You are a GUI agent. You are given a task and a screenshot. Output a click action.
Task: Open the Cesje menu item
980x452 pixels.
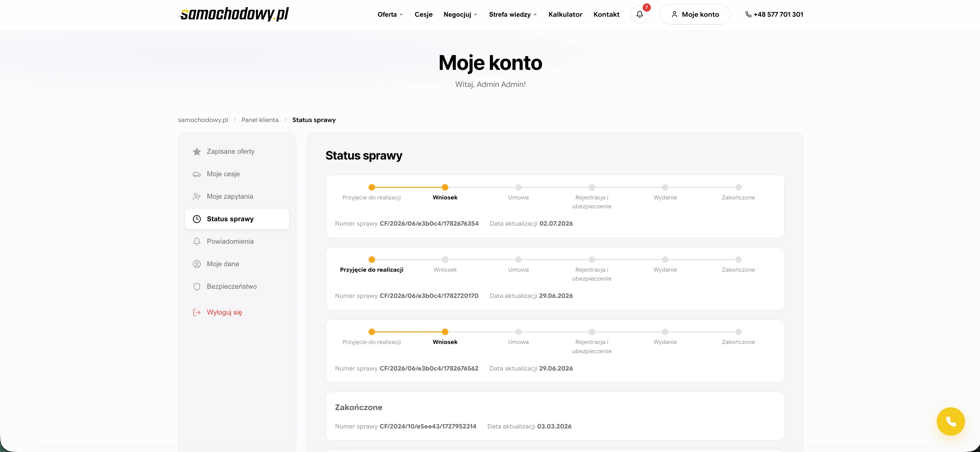pos(424,14)
